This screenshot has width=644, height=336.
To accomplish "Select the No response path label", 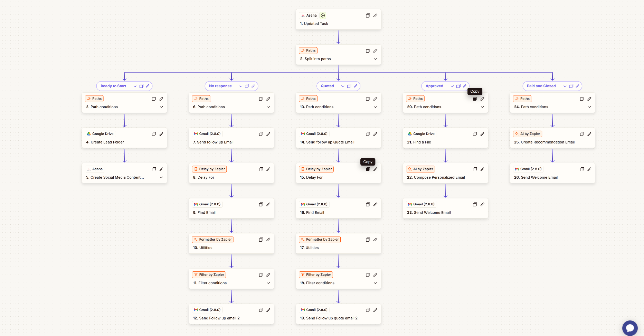I will click(220, 86).
